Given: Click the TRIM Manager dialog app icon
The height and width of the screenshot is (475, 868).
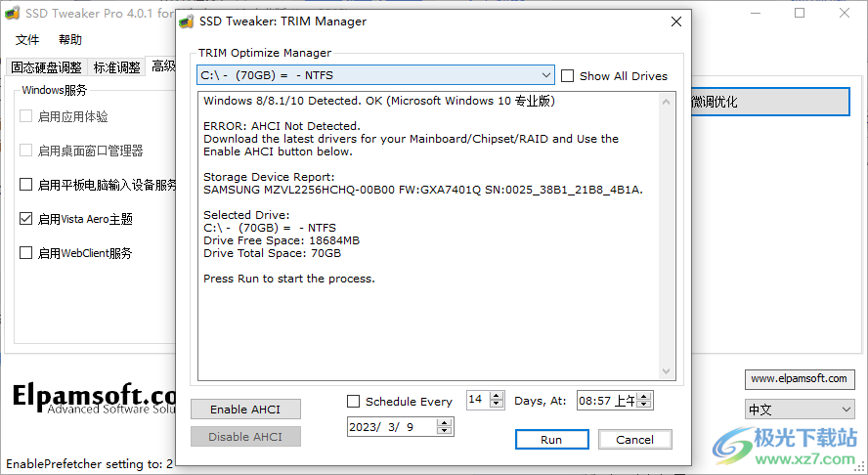Looking at the screenshot, I should tap(187, 22).
